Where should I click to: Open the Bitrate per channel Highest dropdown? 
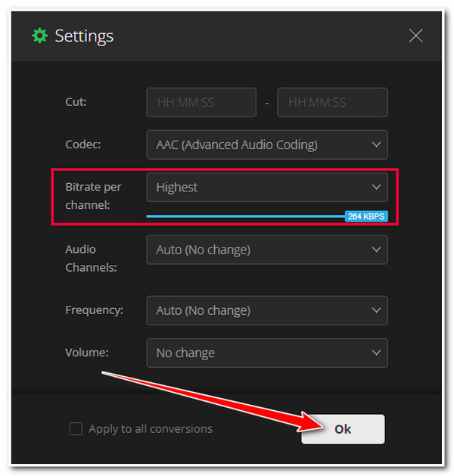click(267, 188)
